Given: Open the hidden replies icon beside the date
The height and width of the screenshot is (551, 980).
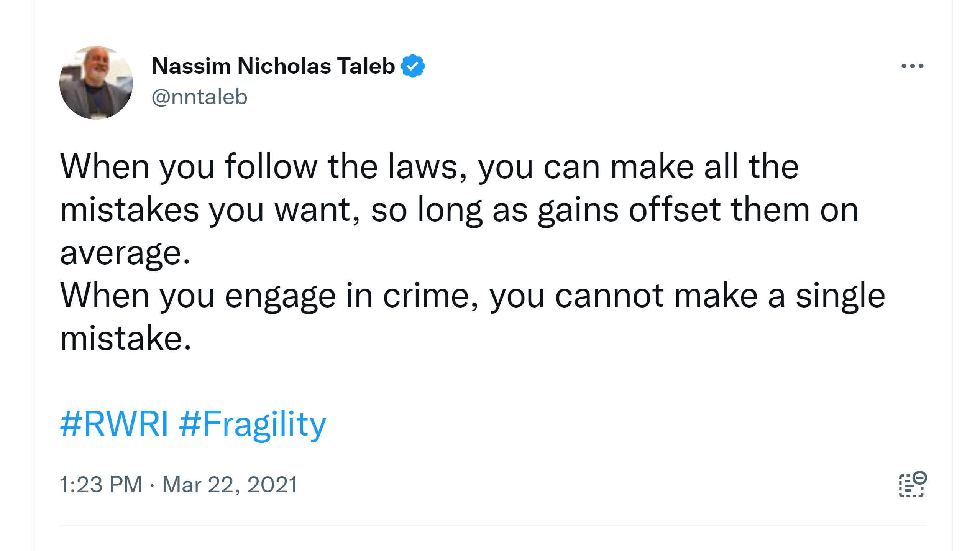Looking at the screenshot, I should [x=913, y=485].
